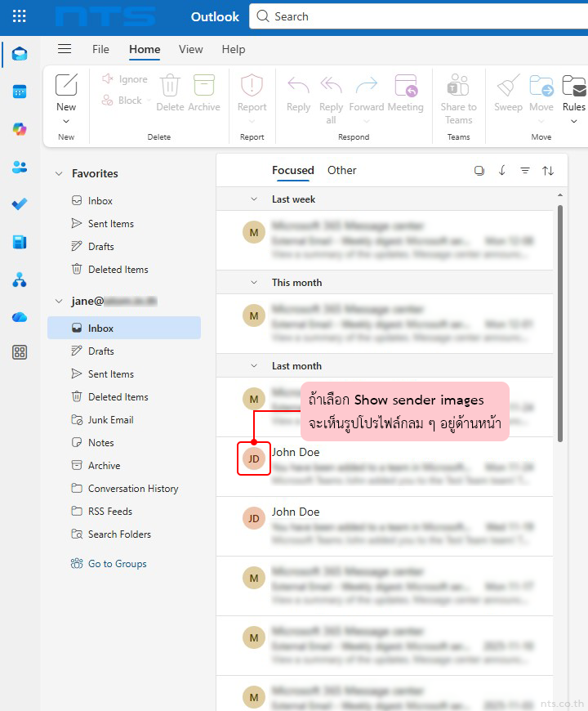Click Share to Teams icon
This screenshot has height=711, width=588.
point(458,85)
